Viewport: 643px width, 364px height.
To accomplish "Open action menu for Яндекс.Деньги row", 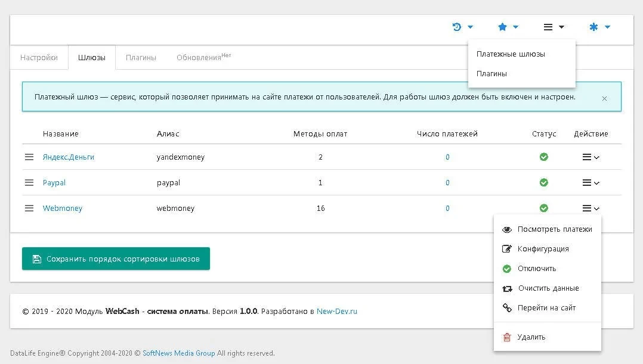I will coord(591,157).
